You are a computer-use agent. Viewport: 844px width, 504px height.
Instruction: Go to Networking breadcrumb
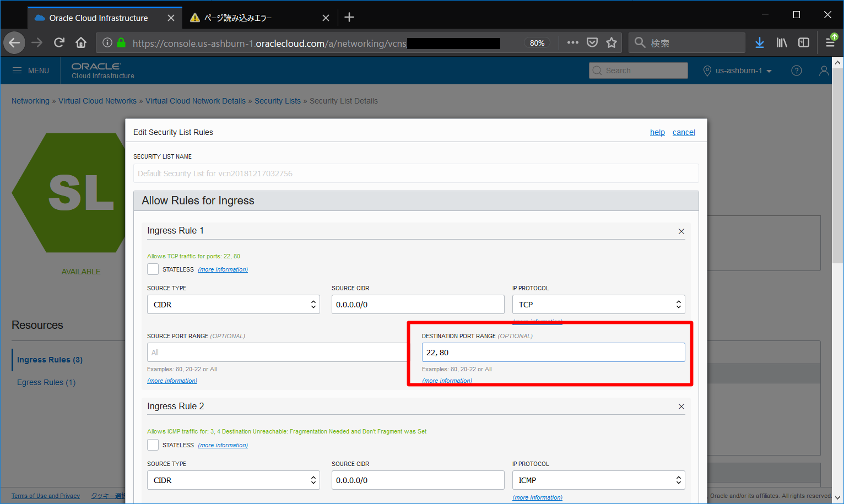pos(30,101)
